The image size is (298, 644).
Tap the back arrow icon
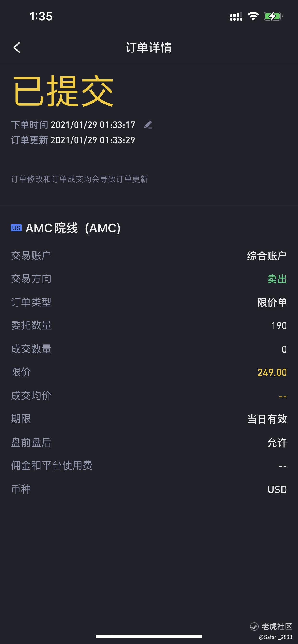(17, 47)
